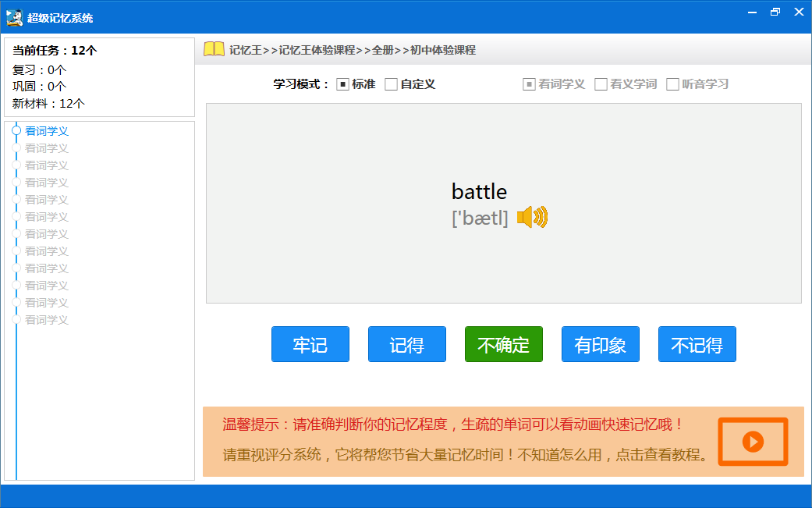Open the title bar dropdown menu icon
This screenshot has width=812, height=508.
(752, 12)
